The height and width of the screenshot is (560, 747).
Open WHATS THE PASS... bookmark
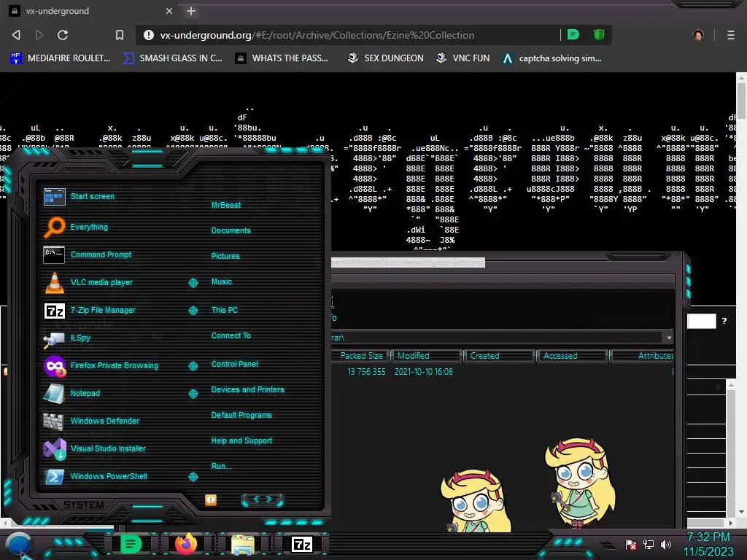click(282, 58)
